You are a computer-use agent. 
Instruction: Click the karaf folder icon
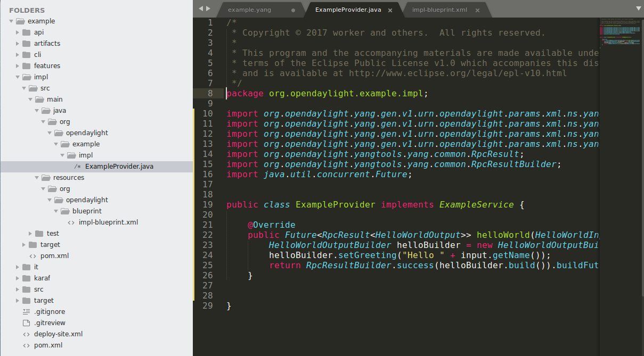click(x=27, y=278)
